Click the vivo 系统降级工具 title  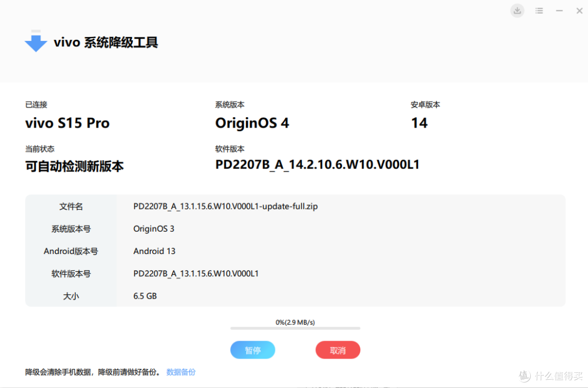[x=106, y=42]
